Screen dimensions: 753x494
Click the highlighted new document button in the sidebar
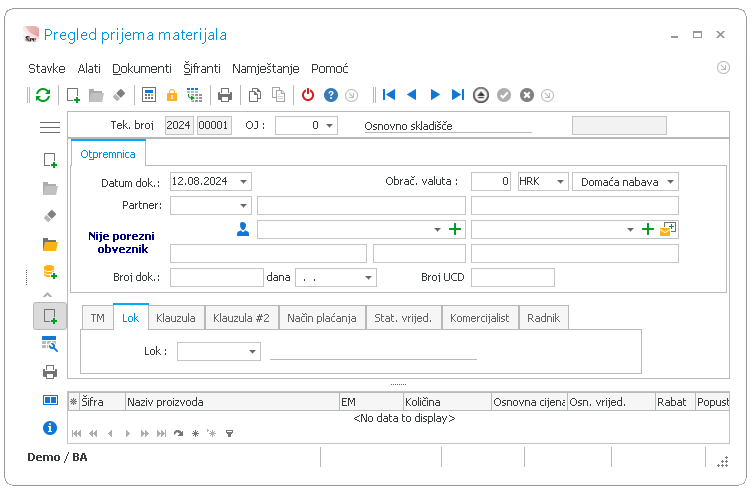pyautogui.click(x=50, y=316)
